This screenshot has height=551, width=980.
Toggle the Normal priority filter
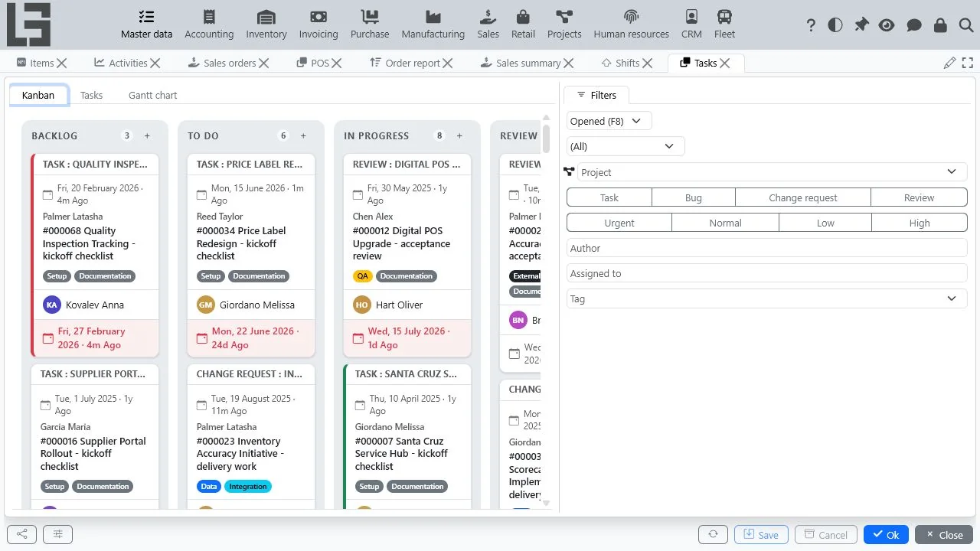click(725, 223)
